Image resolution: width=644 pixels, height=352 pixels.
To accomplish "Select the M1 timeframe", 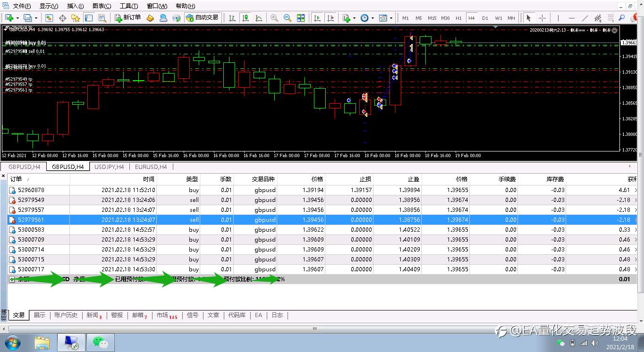I will coord(406,18).
